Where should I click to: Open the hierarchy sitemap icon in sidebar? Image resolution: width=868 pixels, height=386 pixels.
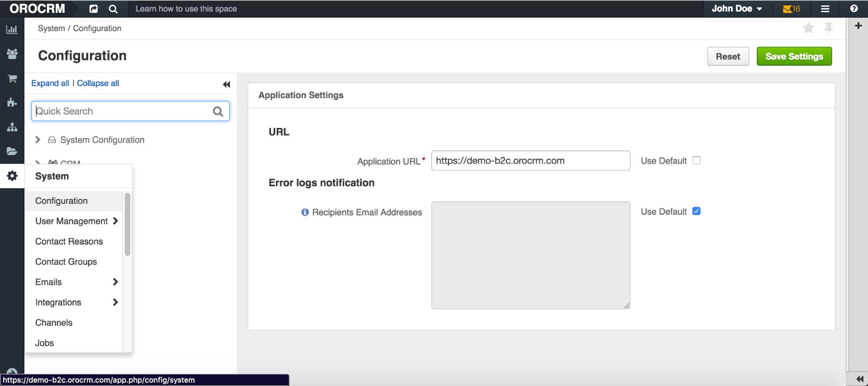[x=12, y=127]
